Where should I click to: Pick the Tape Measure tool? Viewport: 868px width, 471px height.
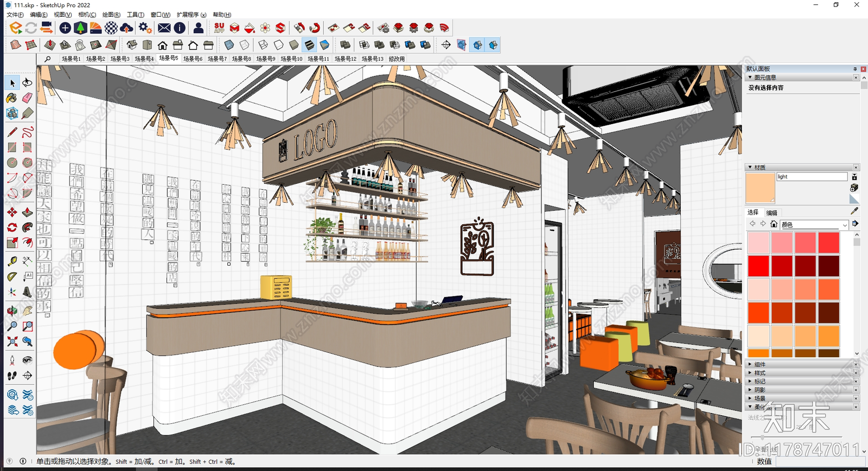click(12, 261)
